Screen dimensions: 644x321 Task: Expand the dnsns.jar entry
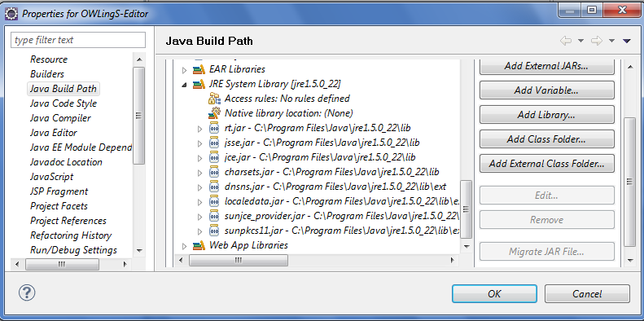(x=200, y=188)
